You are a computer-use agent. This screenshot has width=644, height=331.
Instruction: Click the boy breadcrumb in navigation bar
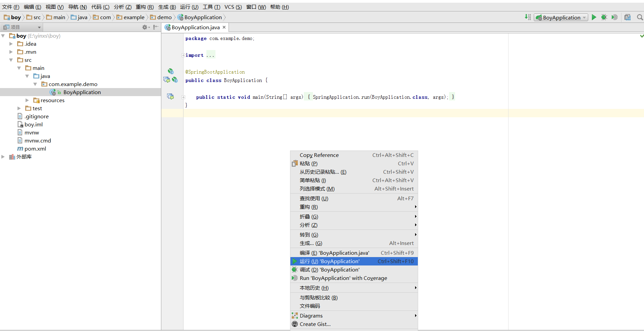pos(12,17)
